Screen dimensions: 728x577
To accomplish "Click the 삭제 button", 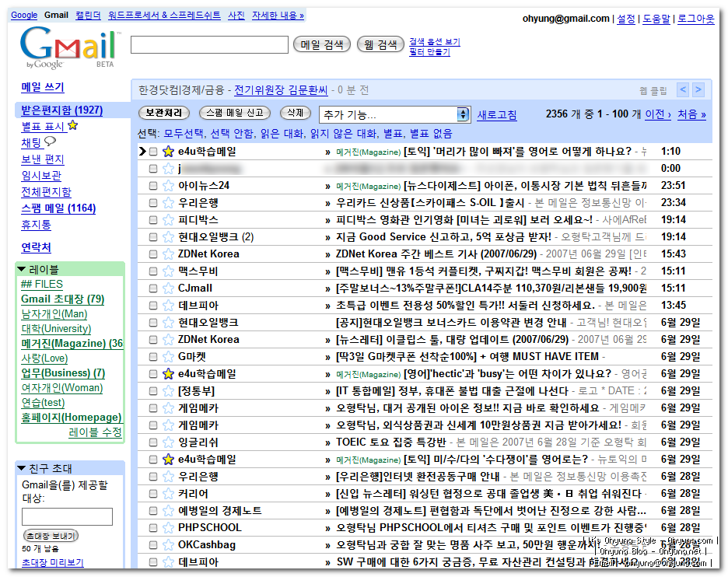I will (296, 113).
